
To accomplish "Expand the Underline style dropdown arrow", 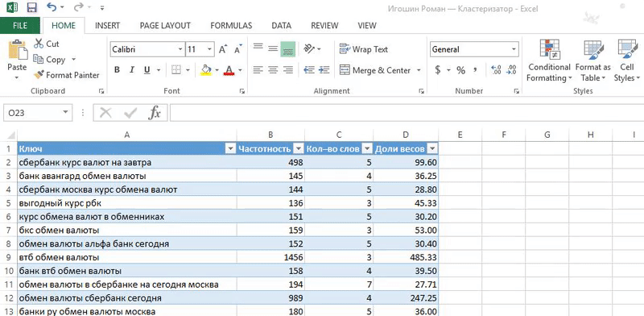I will [158, 70].
